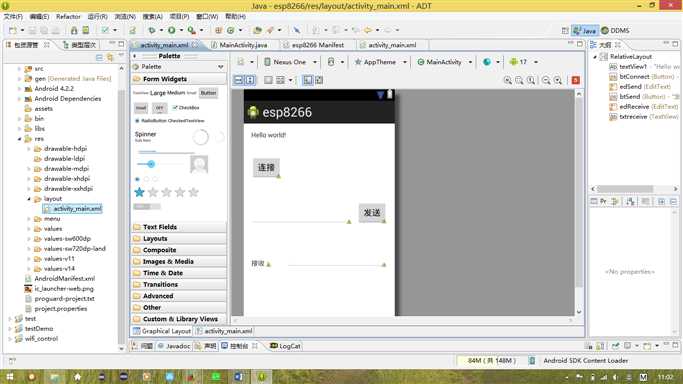Open the API level 17 dropdown

[x=524, y=62]
